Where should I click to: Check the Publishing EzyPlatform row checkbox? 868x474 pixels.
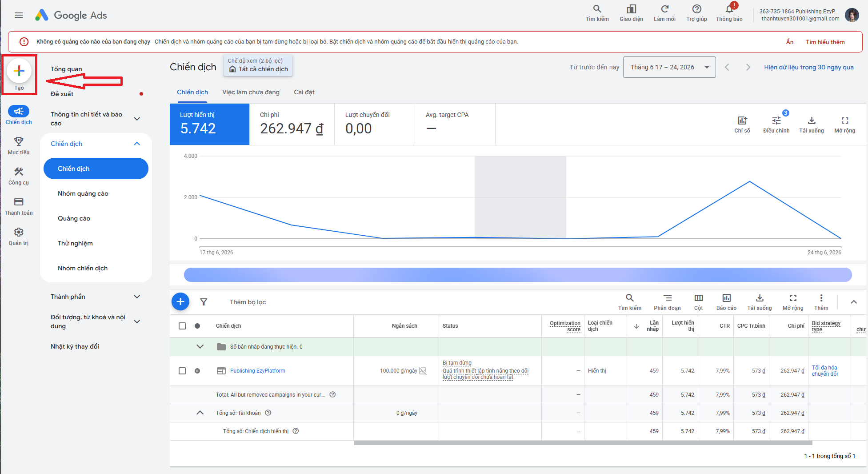(x=182, y=371)
